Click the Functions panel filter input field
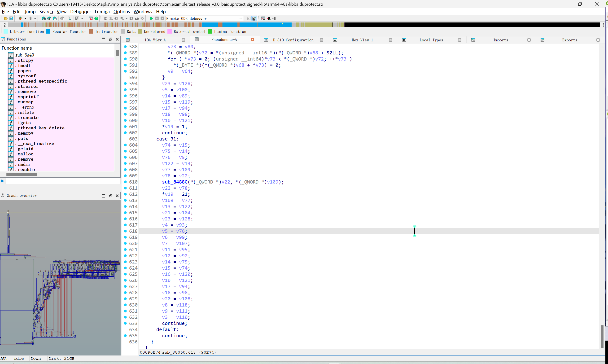 [x=63, y=181]
